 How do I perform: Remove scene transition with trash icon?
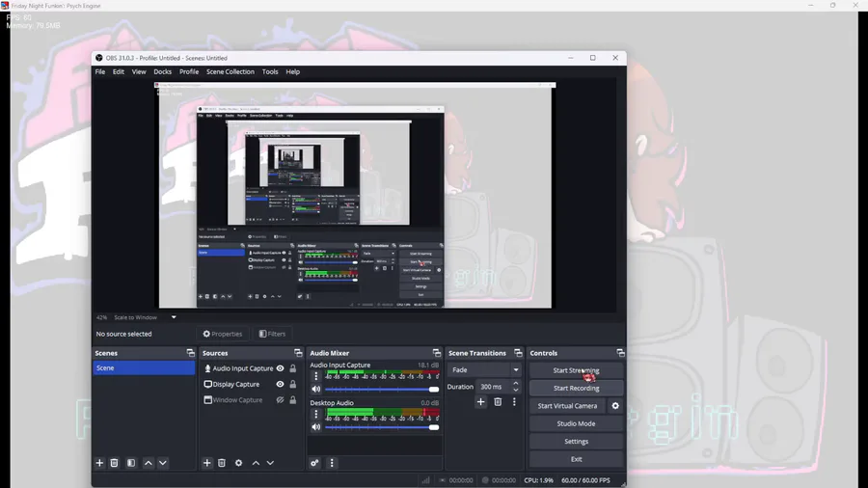coord(498,402)
